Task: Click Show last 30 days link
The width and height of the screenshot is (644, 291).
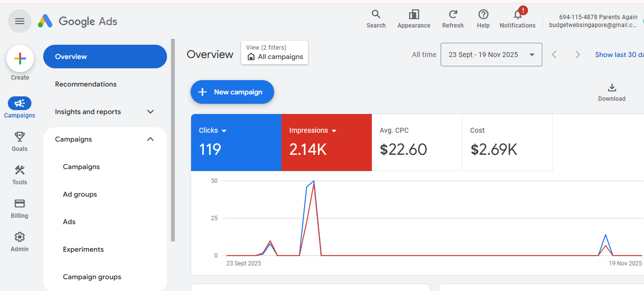Action: [x=619, y=55]
